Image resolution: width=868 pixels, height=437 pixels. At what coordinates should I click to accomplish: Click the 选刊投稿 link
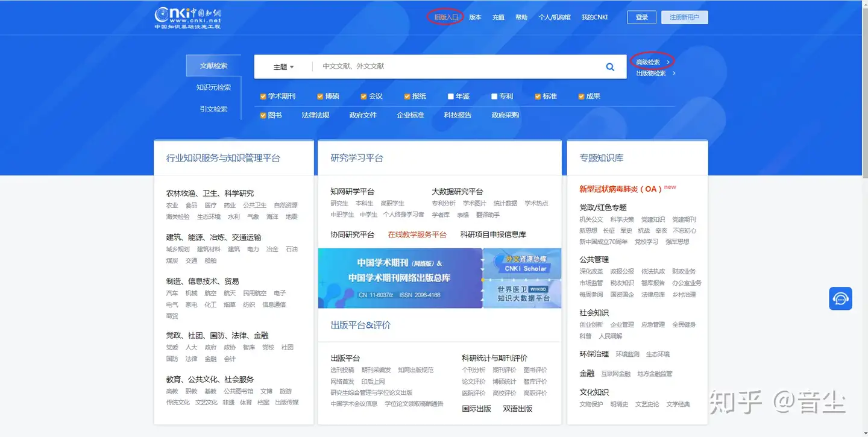pyautogui.click(x=342, y=370)
